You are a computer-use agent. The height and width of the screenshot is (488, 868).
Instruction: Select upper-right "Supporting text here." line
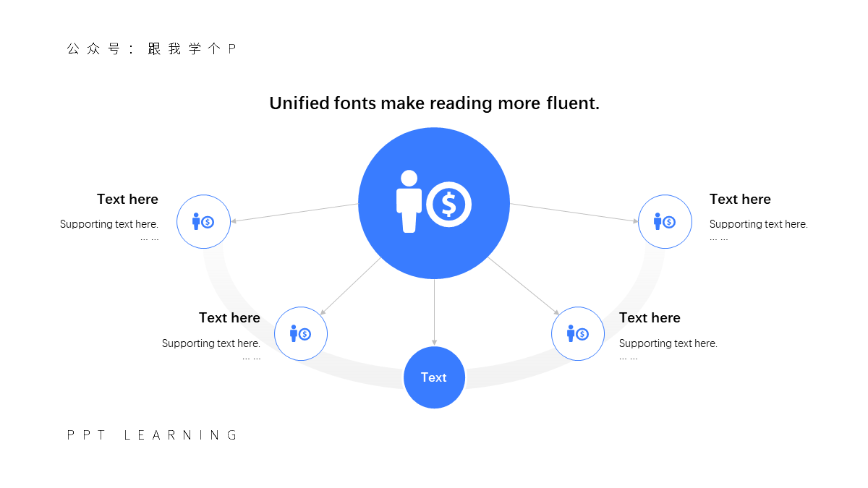pos(759,224)
